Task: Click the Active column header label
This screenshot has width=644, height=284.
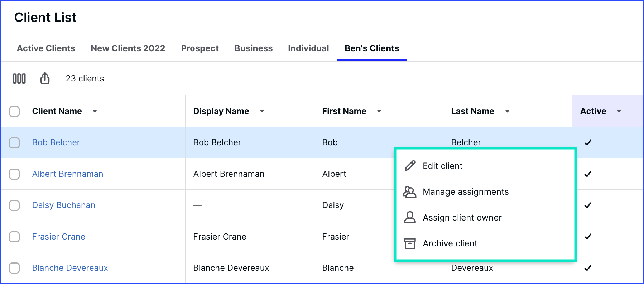Action: click(593, 111)
